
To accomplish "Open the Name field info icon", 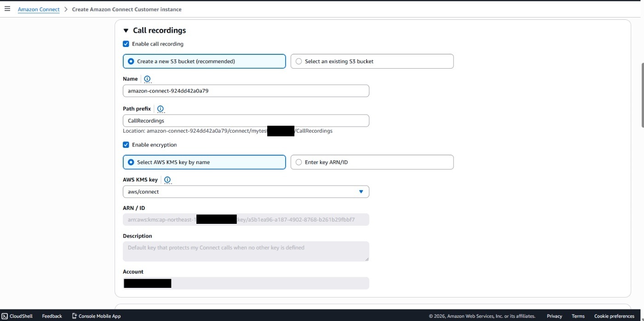I will tap(147, 79).
